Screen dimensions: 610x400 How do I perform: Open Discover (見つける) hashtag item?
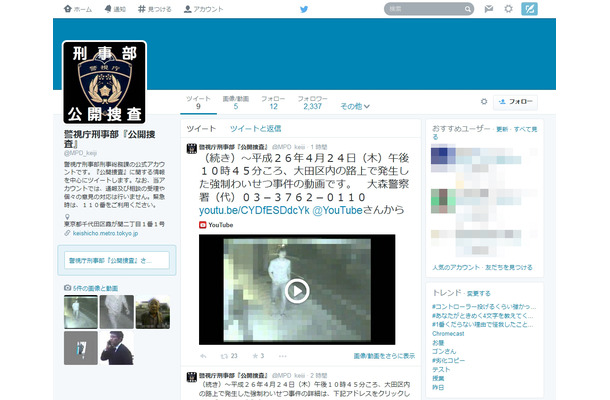coord(155,9)
